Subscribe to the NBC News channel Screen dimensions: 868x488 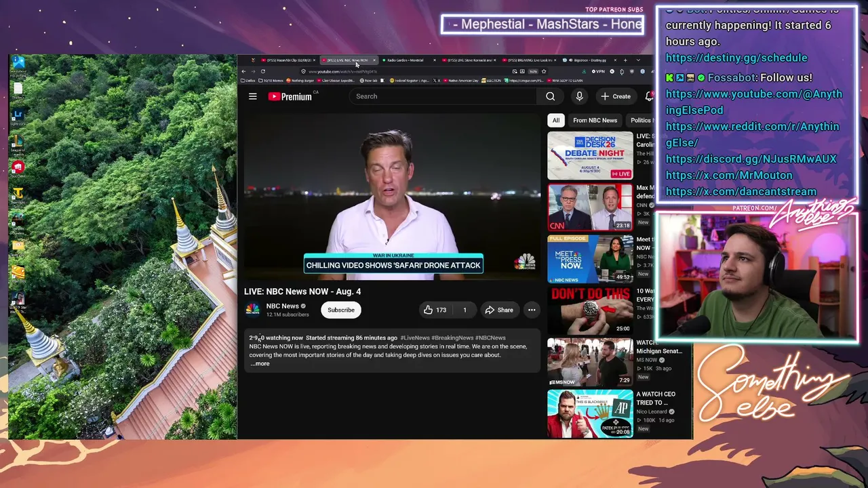point(341,310)
